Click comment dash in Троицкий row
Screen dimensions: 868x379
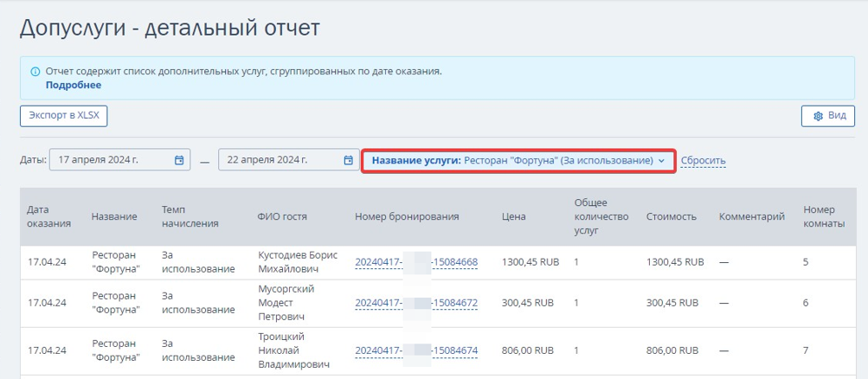[723, 350]
